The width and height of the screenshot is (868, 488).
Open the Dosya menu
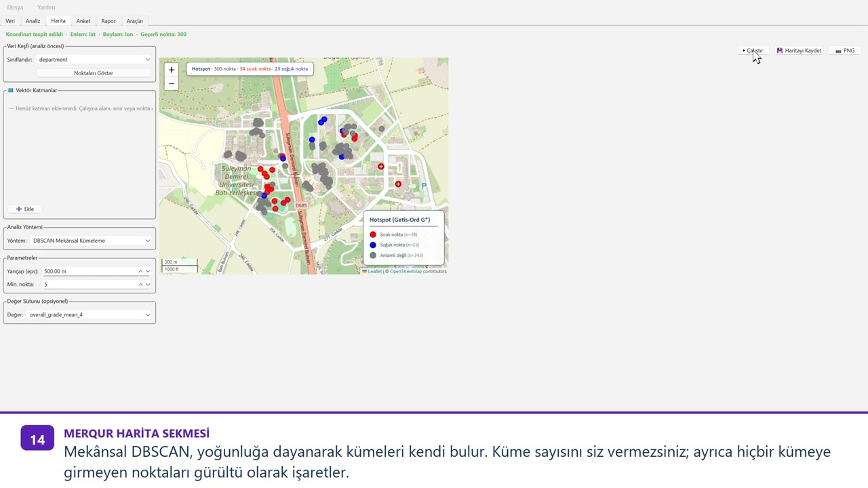(15, 7)
